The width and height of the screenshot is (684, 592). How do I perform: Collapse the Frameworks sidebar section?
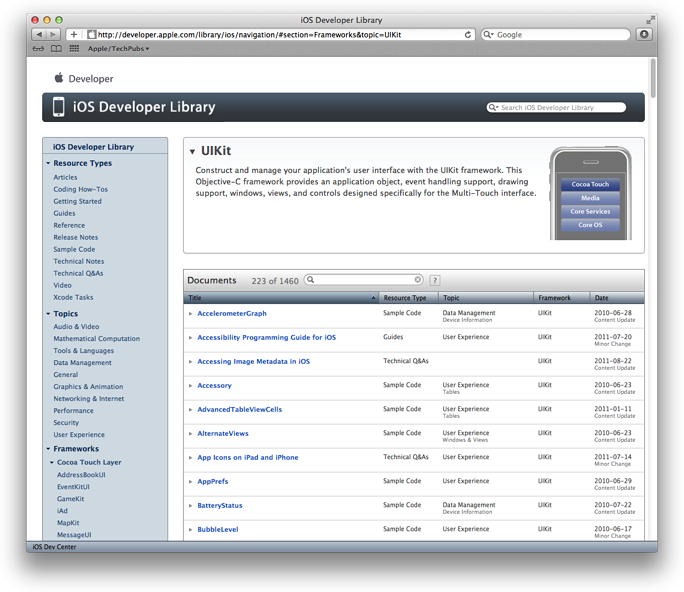tap(48, 448)
